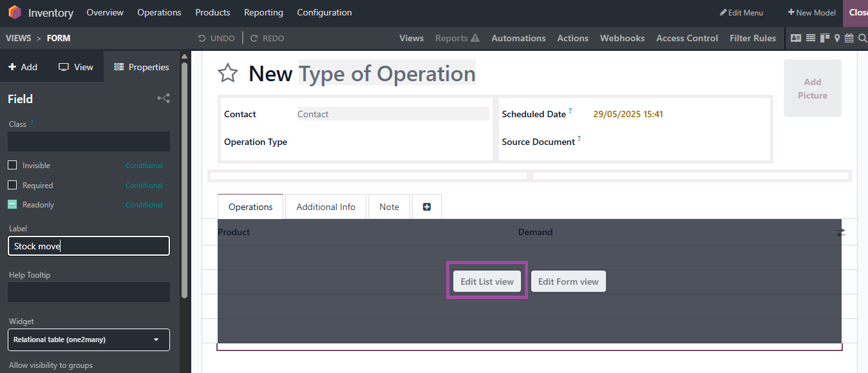Click the Demand column header

[x=535, y=232]
